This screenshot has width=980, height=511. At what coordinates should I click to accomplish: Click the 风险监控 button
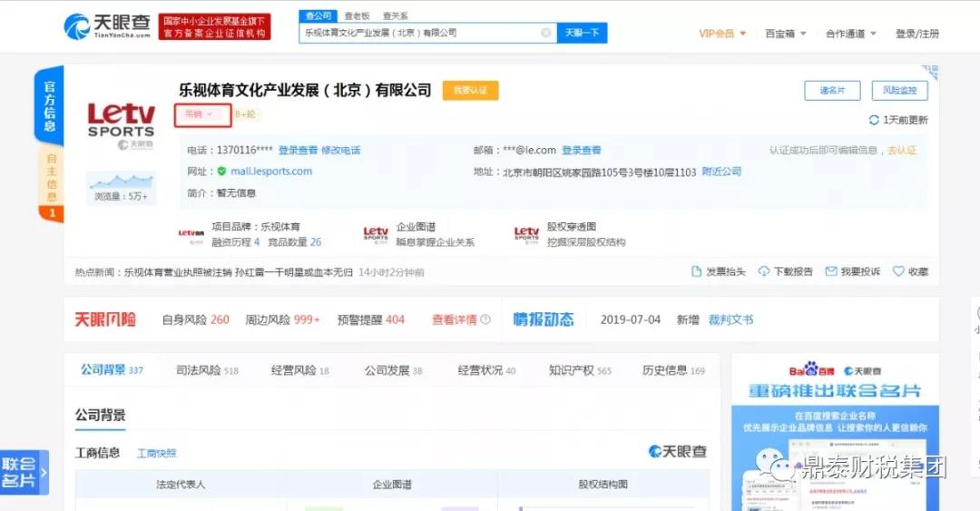[x=899, y=91]
